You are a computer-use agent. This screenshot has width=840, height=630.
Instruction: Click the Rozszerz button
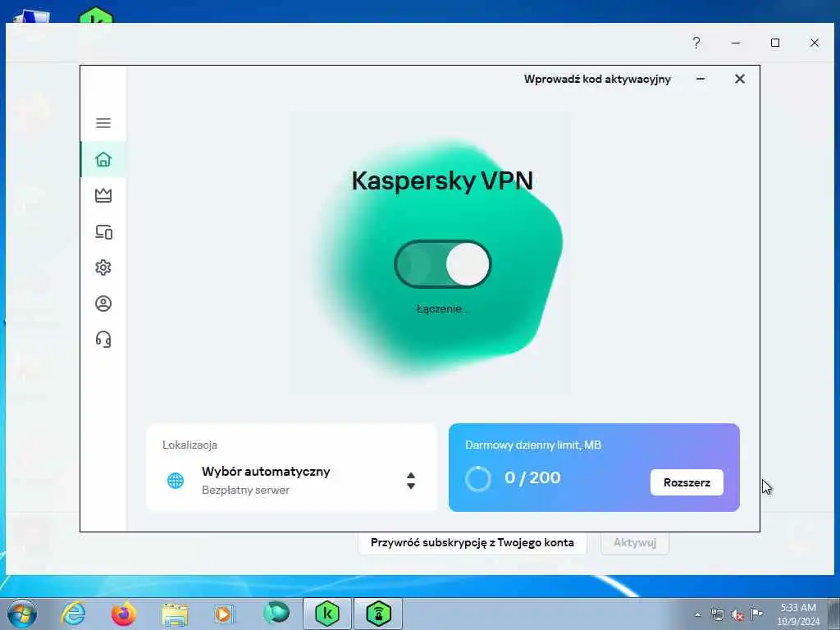point(687,482)
